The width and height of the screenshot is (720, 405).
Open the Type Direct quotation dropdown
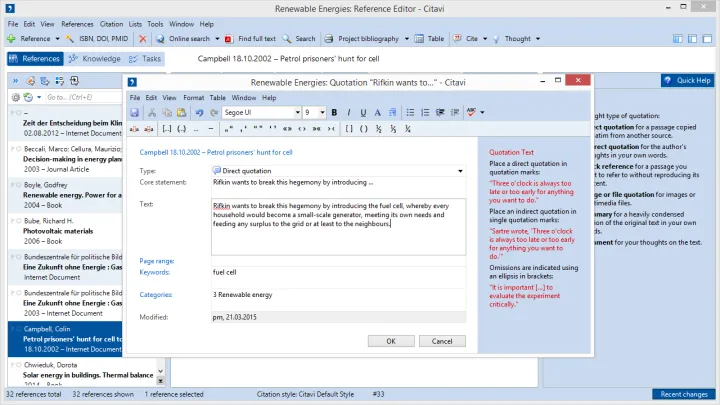[x=460, y=171]
